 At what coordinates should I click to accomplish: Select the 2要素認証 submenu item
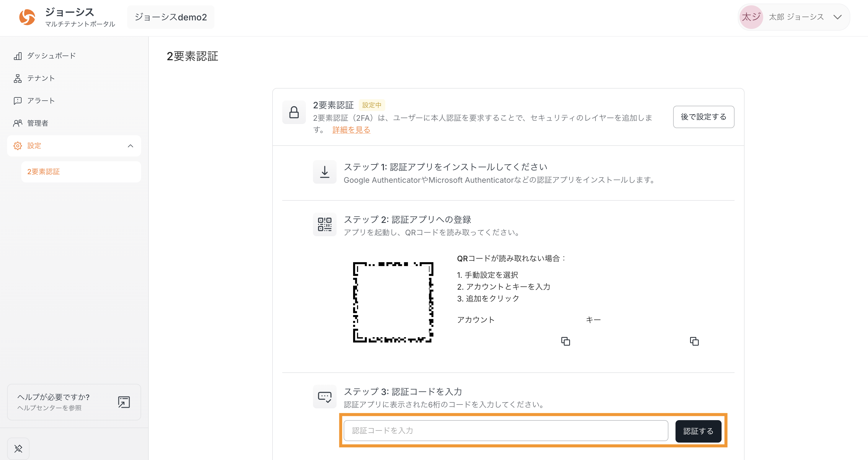point(43,172)
